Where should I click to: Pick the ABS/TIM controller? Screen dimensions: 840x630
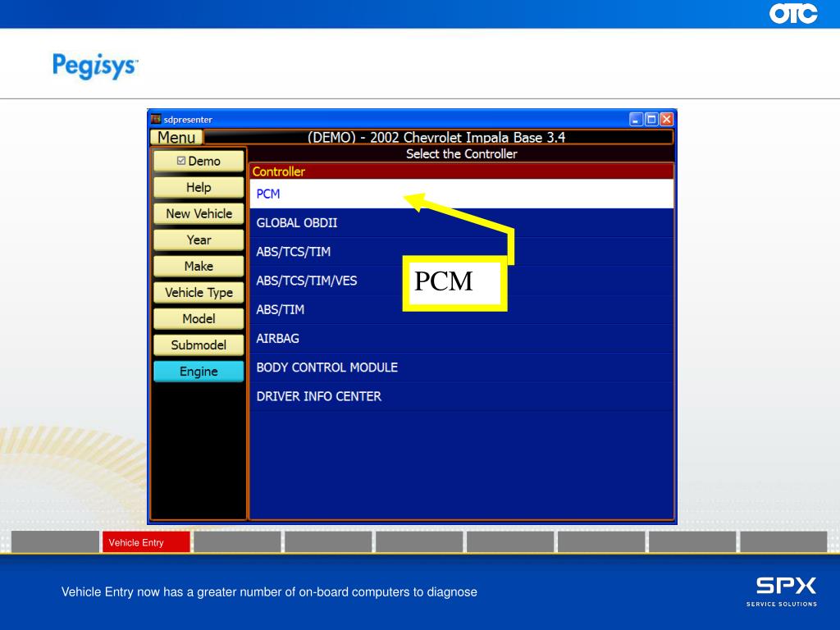click(461, 309)
